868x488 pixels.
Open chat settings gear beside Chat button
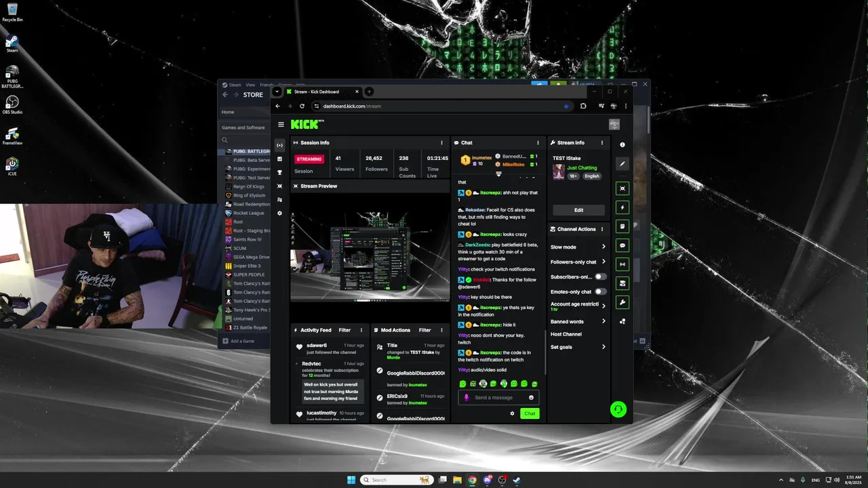[x=512, y=413]
